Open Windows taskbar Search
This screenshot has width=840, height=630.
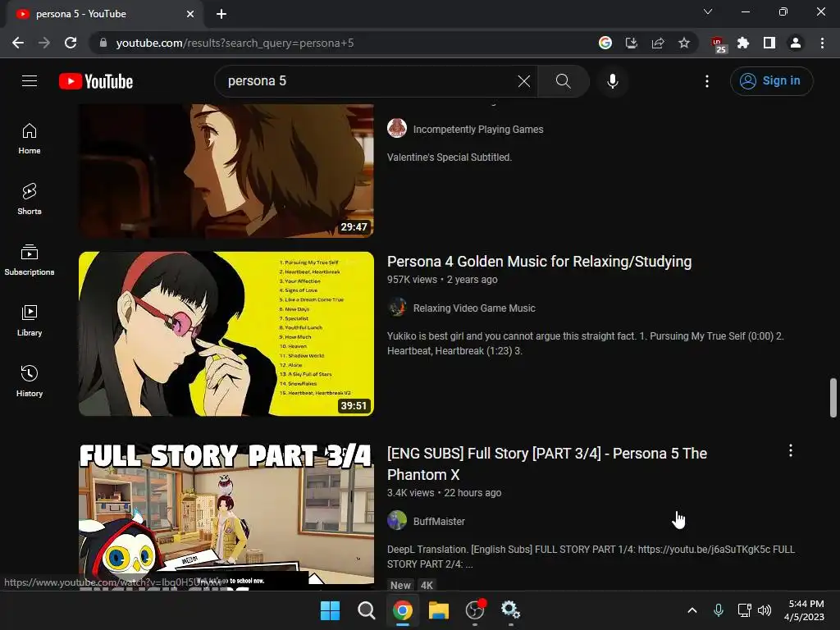point(367,610)
